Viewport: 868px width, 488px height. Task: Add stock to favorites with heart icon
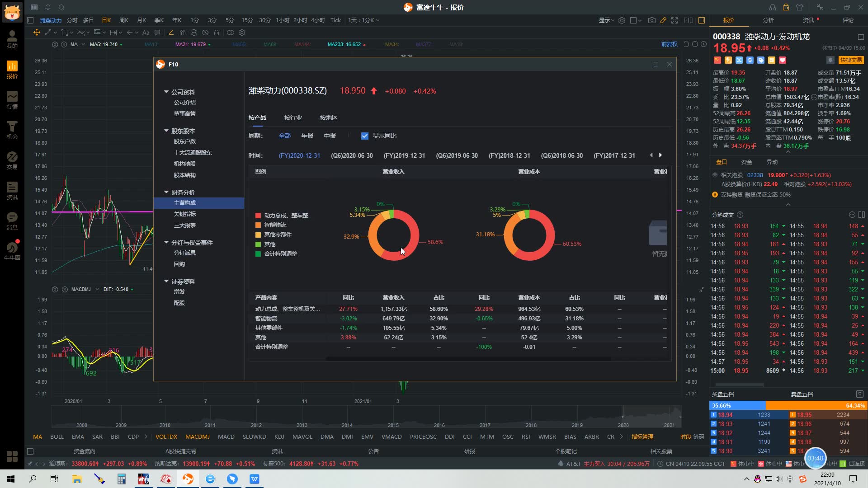tap(783, 60)
